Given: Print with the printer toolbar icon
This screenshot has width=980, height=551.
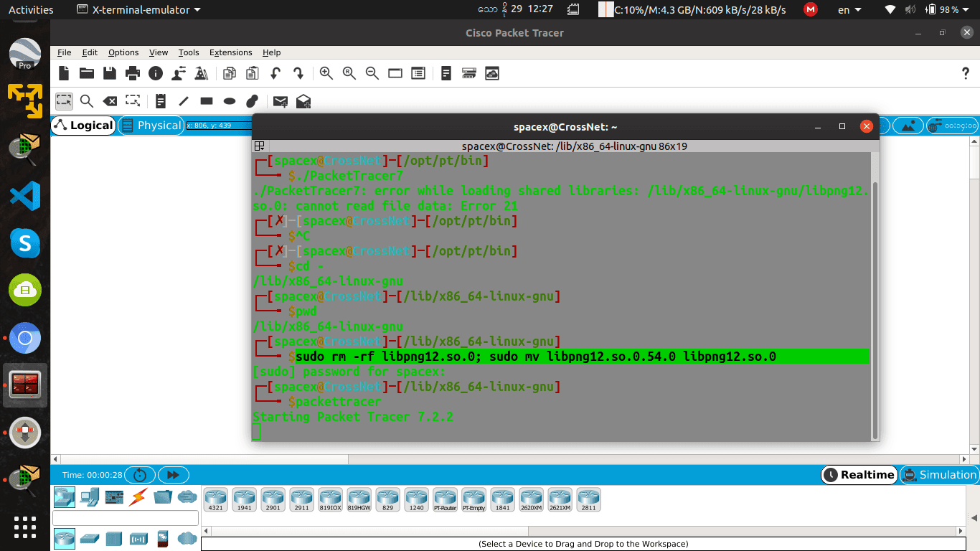Looking at the screenshot, I should click(x=133, y=73).
